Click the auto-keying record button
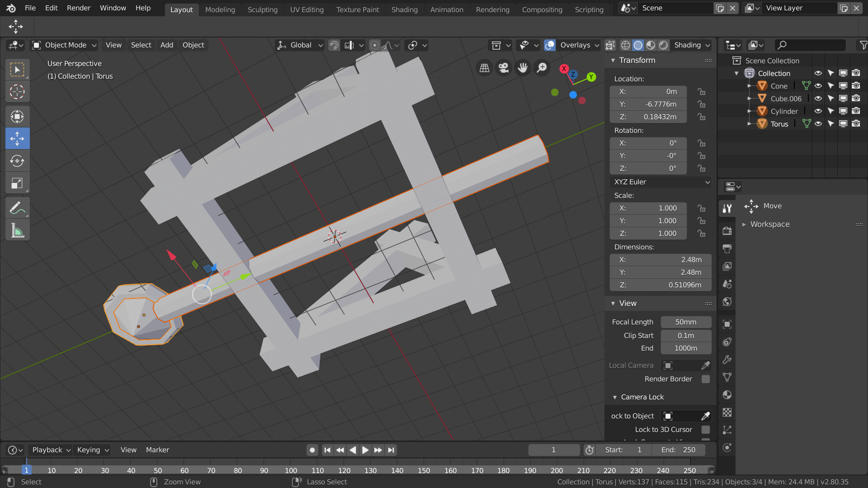This screenshot has width=868, height=488. 312,450
